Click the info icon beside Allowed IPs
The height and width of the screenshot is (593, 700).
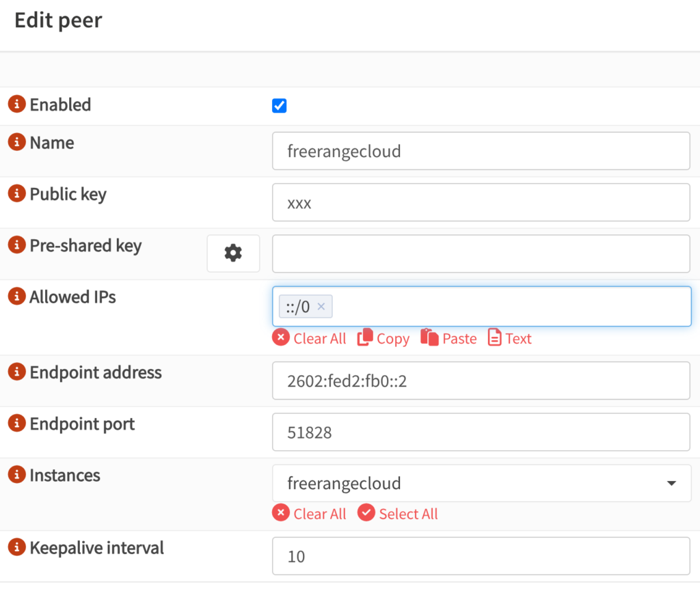coord(16,296)
